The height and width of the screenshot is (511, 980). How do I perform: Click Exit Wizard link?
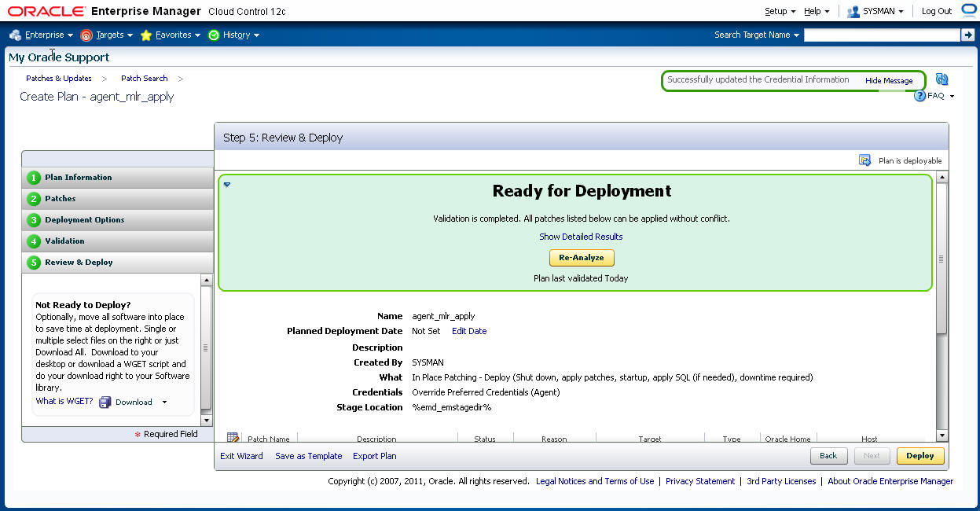coord(241,456)
